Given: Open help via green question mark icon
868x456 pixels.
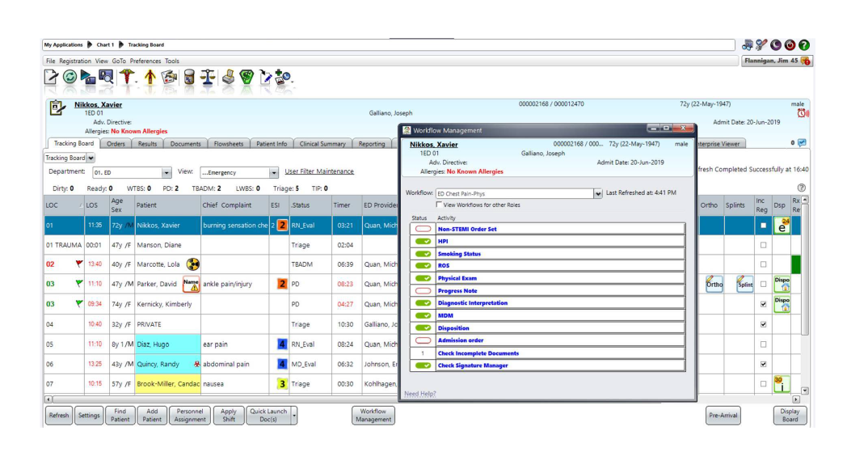Looking at the screenshot, I should pyautogui.click(x=803, y=45).
